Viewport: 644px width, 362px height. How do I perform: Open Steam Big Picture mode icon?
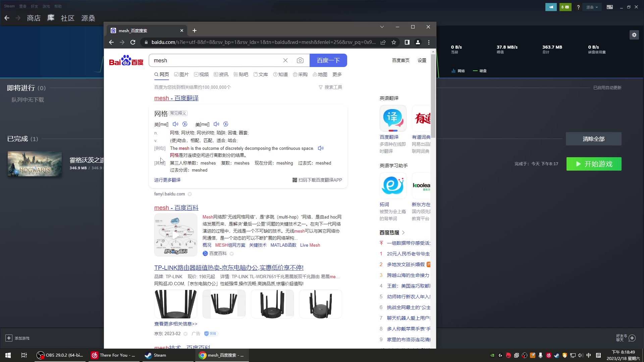(610, 7)
